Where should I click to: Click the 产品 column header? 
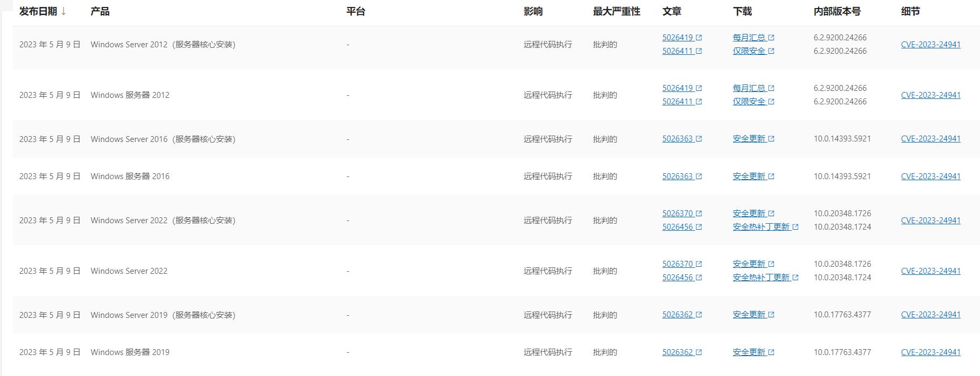100,11
